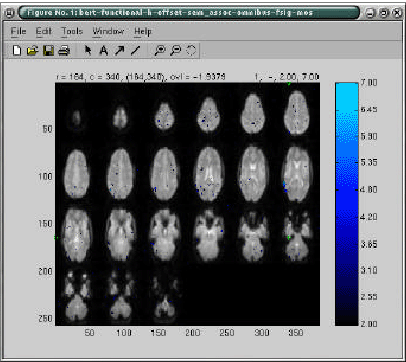Activate the Insert Text 'A' tool
Image resolution: width=406 pixels, height=362 pixels.
[104, 51]
